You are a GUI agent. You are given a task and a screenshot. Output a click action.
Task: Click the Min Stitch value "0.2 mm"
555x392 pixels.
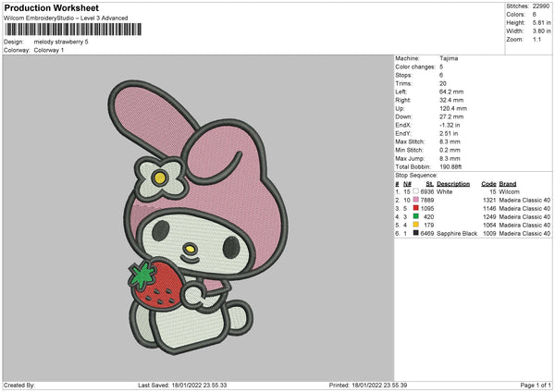pyautogui.click(x=450, y=151)
